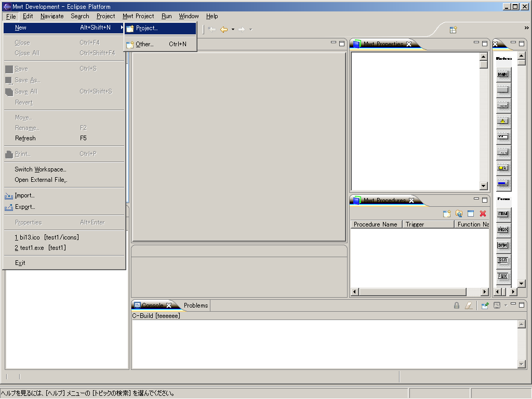Minimize the Mwt Procedures view
This screenshot has height=399, width=532.
tap(476, 199)
